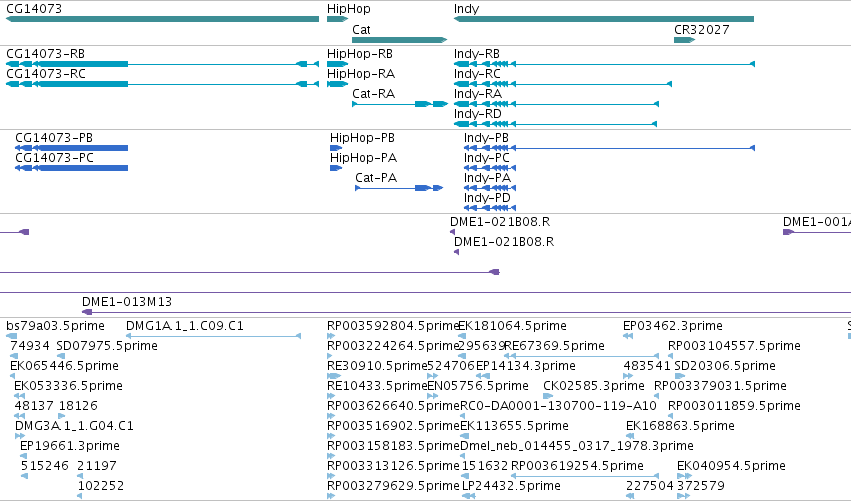The width and height of the screenshot is (851, 501).
Task: Click the EK065446.5prime label
Action: [64, 366]
